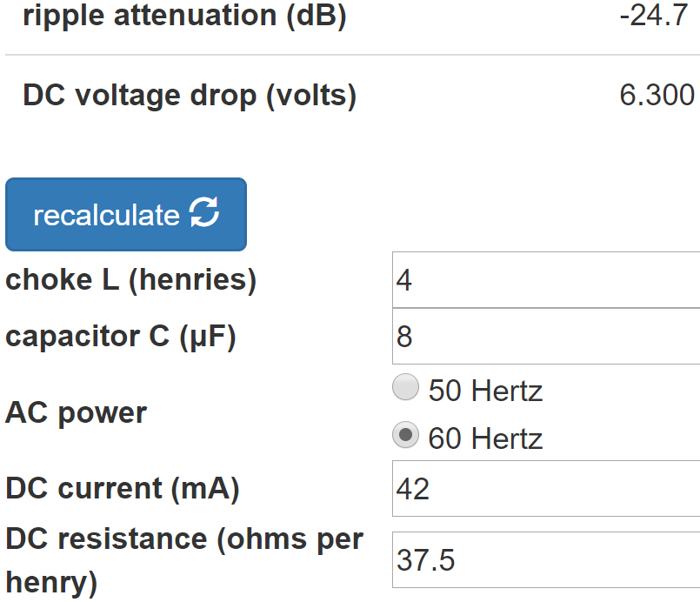The height and width of the screenshot is (602, 700).
Task: Click the "capacitor C (µF)" label
Action: click(121, 337)
